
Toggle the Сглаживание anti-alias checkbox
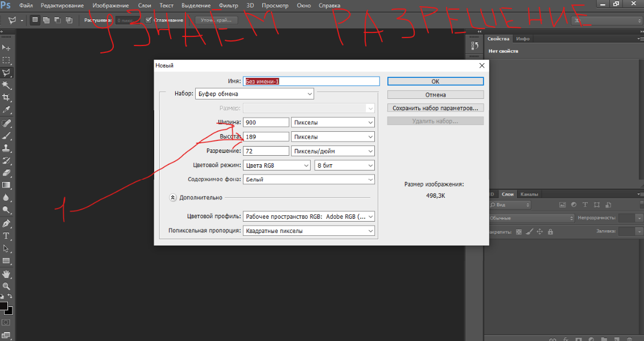148,20
